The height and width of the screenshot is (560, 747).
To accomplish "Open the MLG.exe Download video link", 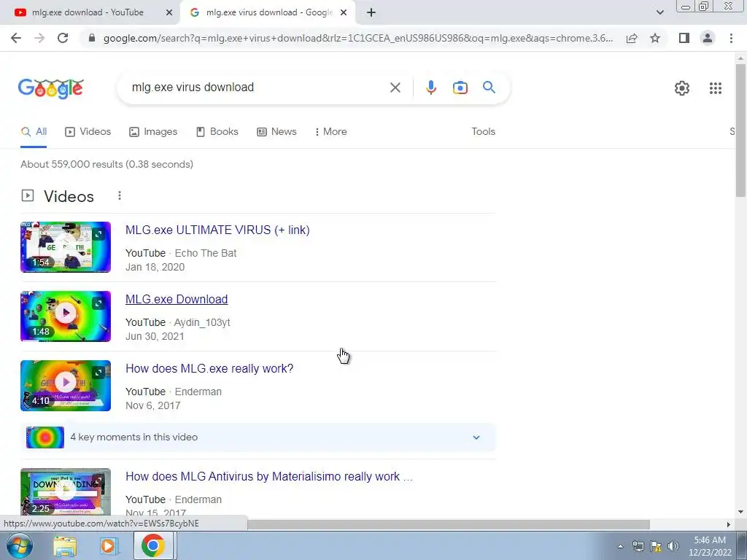I will (177, 299).
